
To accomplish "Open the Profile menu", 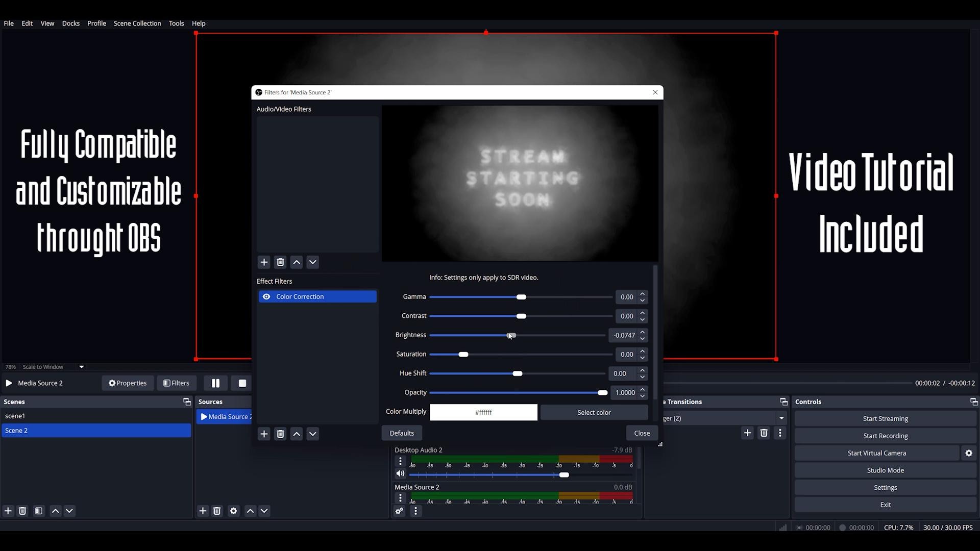I will pos(96,23).
